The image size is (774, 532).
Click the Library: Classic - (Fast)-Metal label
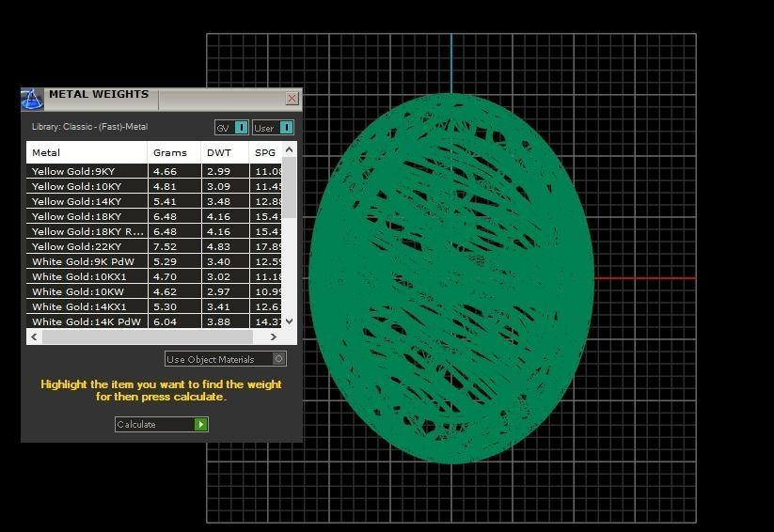click(90, 127)
